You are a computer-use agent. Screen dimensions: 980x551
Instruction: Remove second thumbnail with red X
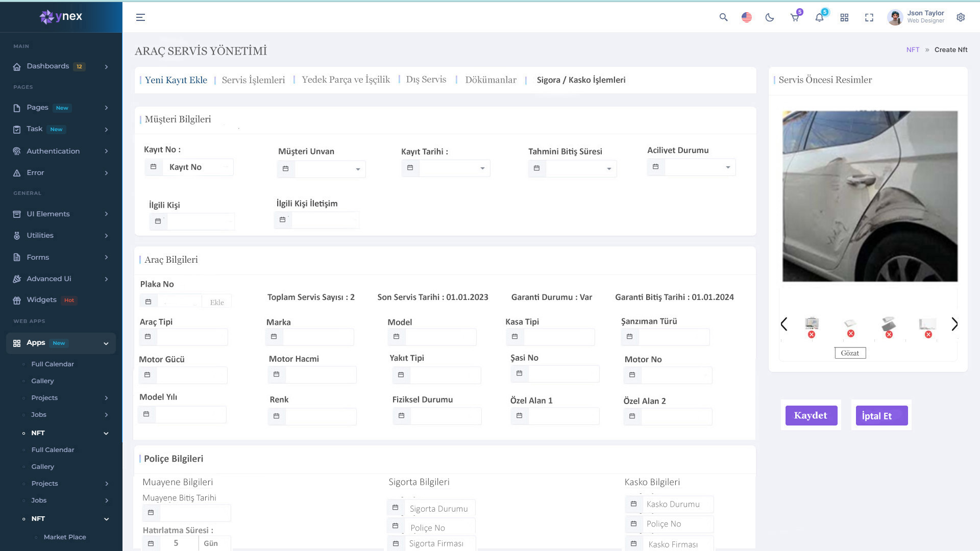pos(850,334)
